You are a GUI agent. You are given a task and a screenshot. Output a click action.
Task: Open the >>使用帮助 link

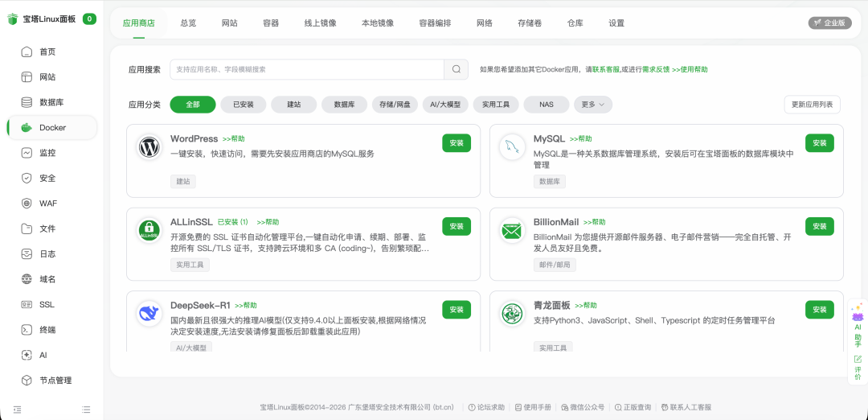(690, 70)
